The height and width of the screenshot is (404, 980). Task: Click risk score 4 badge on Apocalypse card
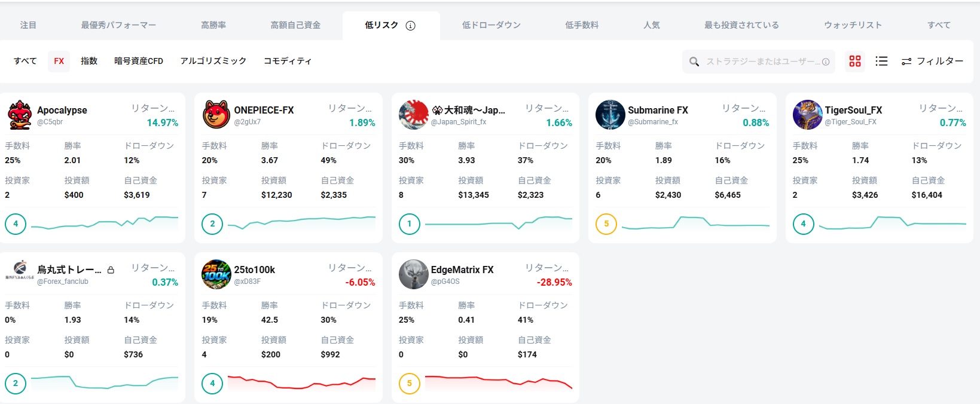(16, 224)
